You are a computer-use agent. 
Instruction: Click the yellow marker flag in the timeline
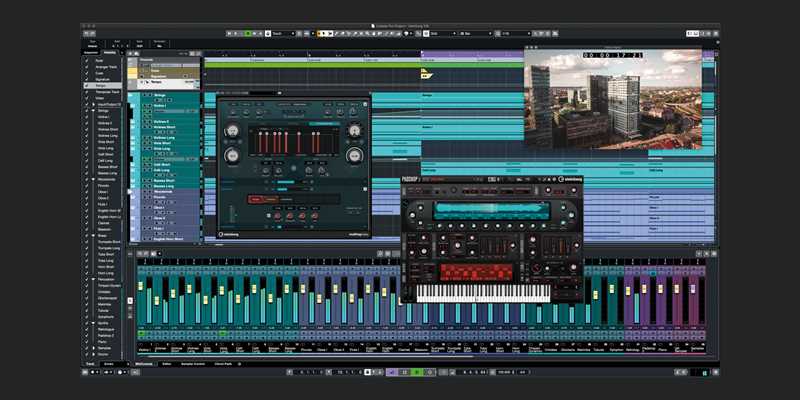click(426, 75)
